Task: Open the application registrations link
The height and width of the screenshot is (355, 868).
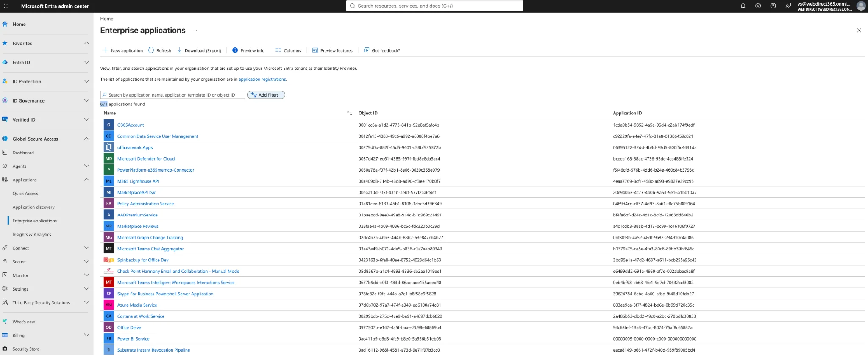Action: coord(262,79)
